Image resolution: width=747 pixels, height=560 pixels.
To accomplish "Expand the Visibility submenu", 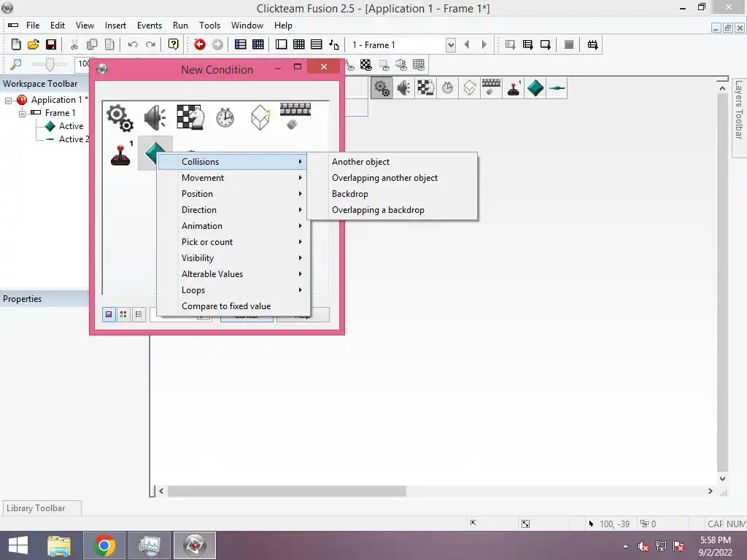I will pyautogui.click(x=233, y=258).
